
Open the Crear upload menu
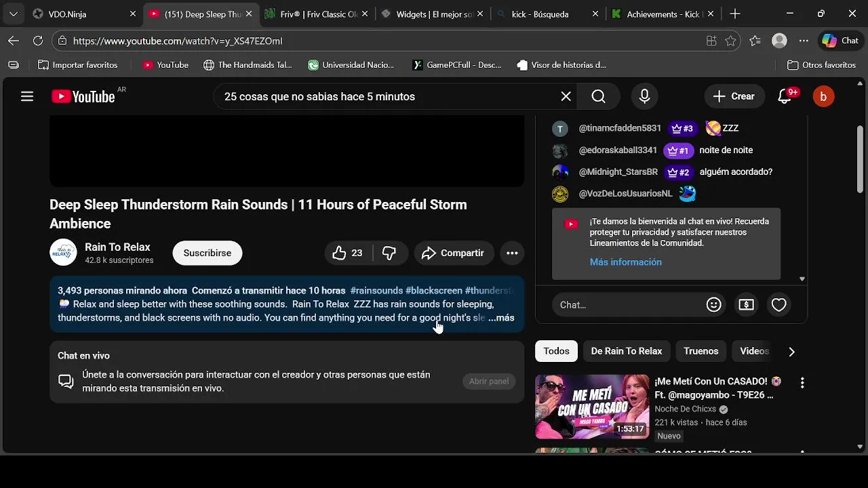click(734, 96)
